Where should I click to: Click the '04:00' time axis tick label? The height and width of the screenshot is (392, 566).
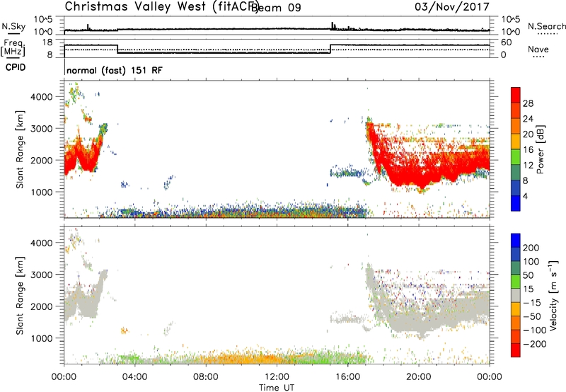pyautogui.click(x=135, y=377)
